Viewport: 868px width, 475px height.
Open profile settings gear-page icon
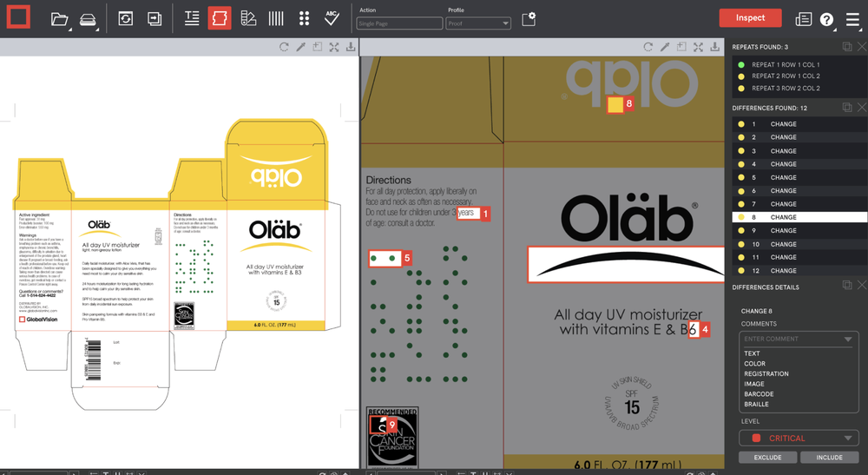click(529, 19)
